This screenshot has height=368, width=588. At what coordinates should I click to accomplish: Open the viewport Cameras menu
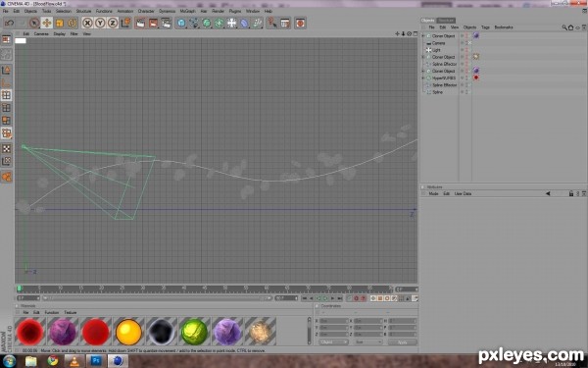[x=41, y=33]
